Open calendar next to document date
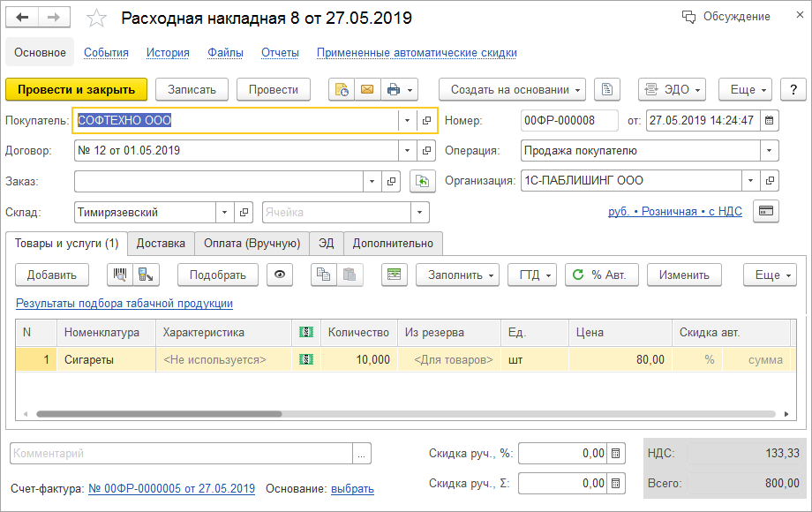 (x=767, y=120)
